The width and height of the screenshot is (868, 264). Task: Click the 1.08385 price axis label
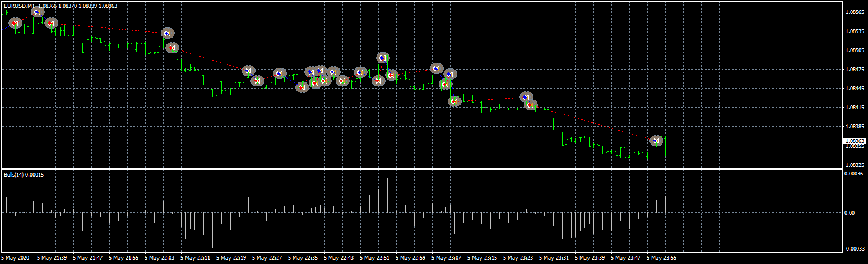click(x=854, y=127)
